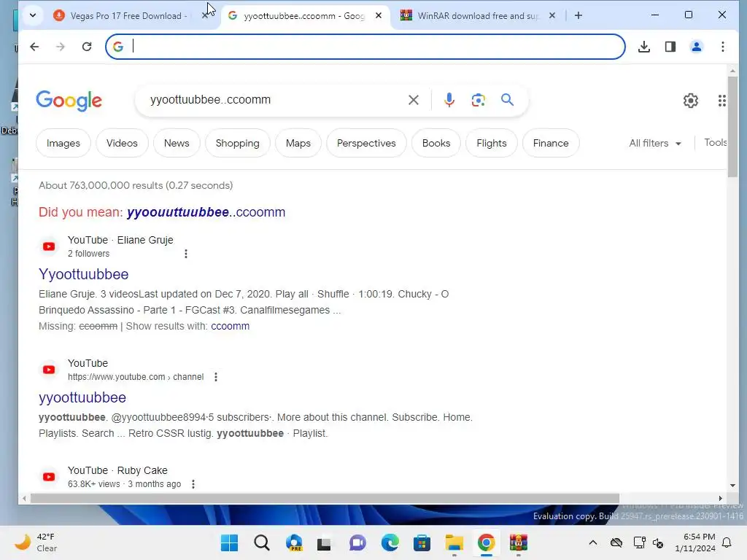Open options for youtube.com channel result
Screen dimensions: 747x560
point(216,377)
